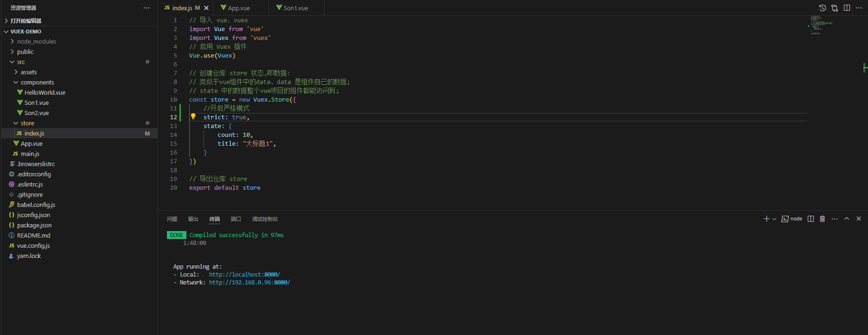
Task: Kill terminal with the trash icon
Action: point(823,219)
